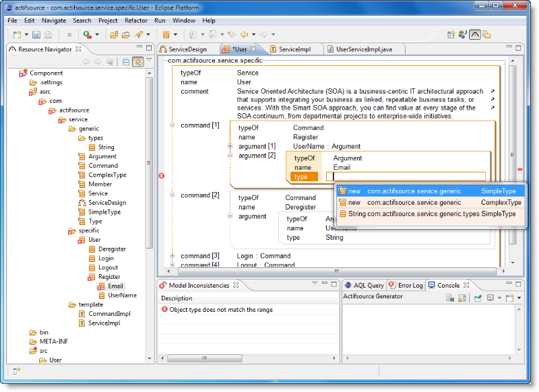
Task: Click the red error marker beside command [1]
Action: coord(161,176)
